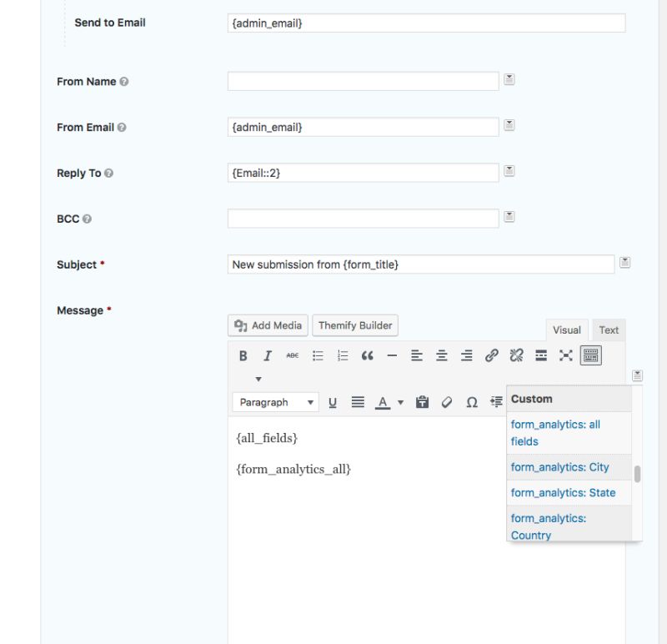This screenshot has width=667, height=644.
Task: Select the Visual editor tab
Action: pos(566,330)
